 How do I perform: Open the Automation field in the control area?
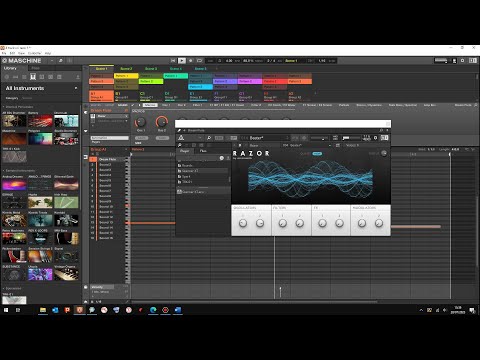pyautogui.click(x=109, y=138)
